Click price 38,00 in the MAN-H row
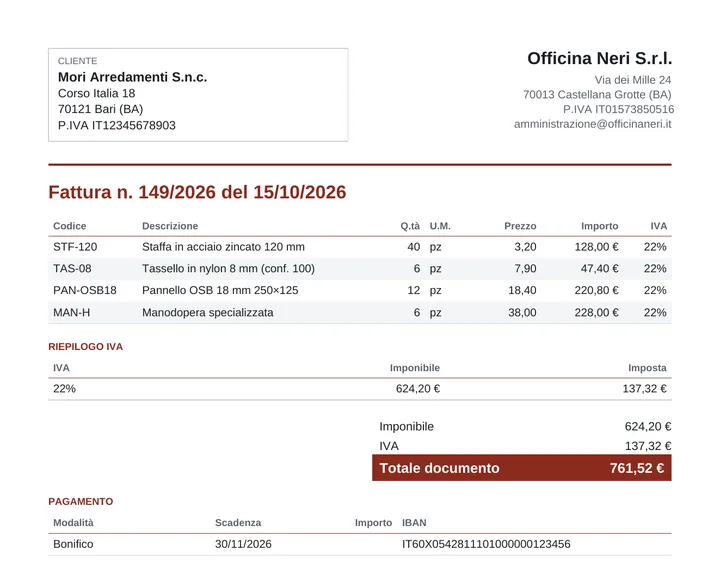This screenshot has height=569, width=720. [522, 313]
